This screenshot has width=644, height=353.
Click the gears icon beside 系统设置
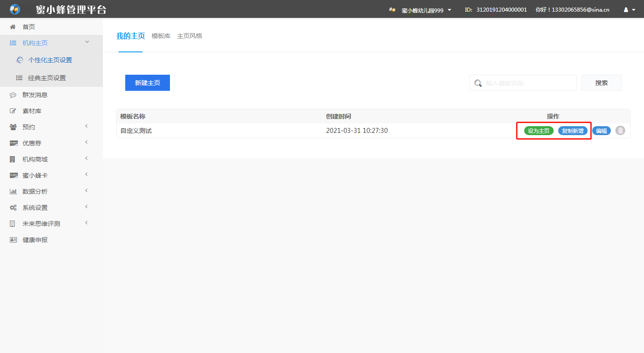(x=13, y=208)
